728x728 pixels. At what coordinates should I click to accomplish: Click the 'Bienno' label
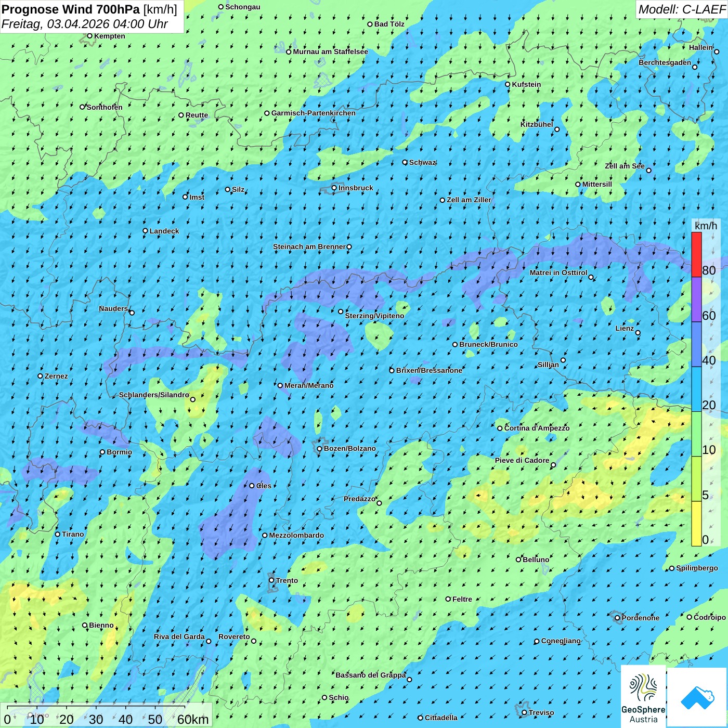click(101, 625)
